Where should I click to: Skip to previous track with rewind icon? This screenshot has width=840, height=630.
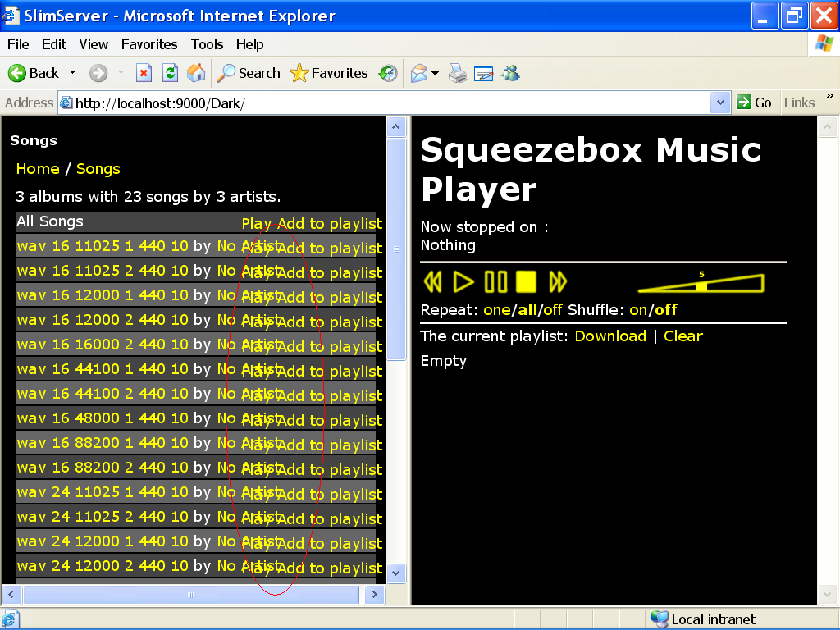(x=432, y=282)
